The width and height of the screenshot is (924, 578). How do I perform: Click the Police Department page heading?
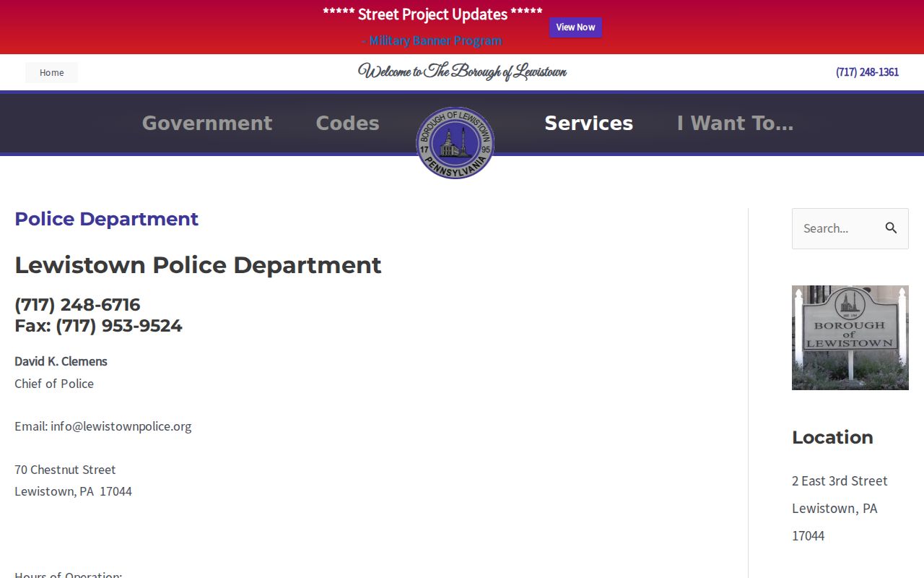[x=106, y=219]
